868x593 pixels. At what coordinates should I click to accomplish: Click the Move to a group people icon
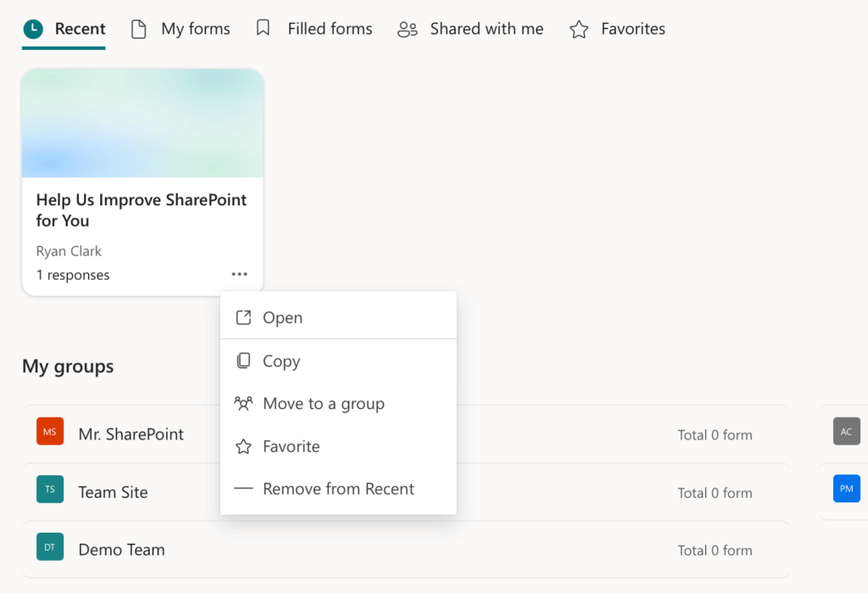(x=243, y=404)
